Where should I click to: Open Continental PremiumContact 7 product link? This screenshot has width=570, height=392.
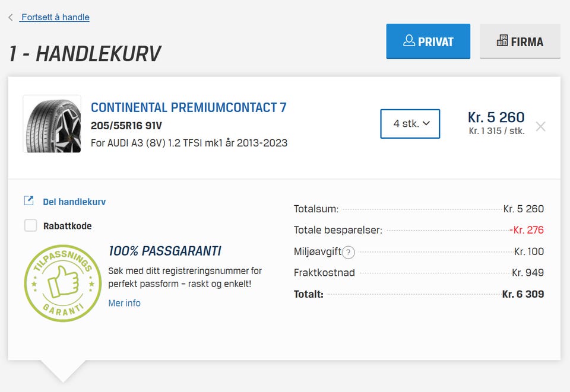pos(188,107)
